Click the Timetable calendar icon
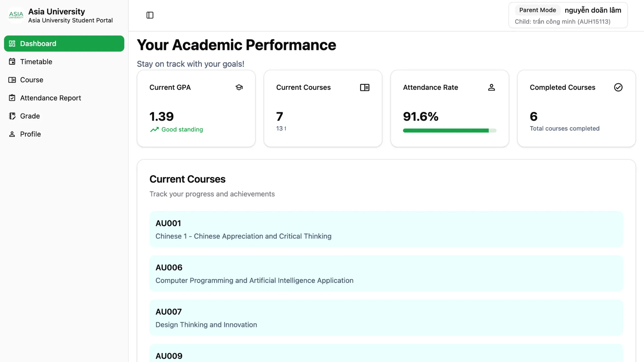The height and width of the screenshot is (362, 644). (x=12, y=61)
